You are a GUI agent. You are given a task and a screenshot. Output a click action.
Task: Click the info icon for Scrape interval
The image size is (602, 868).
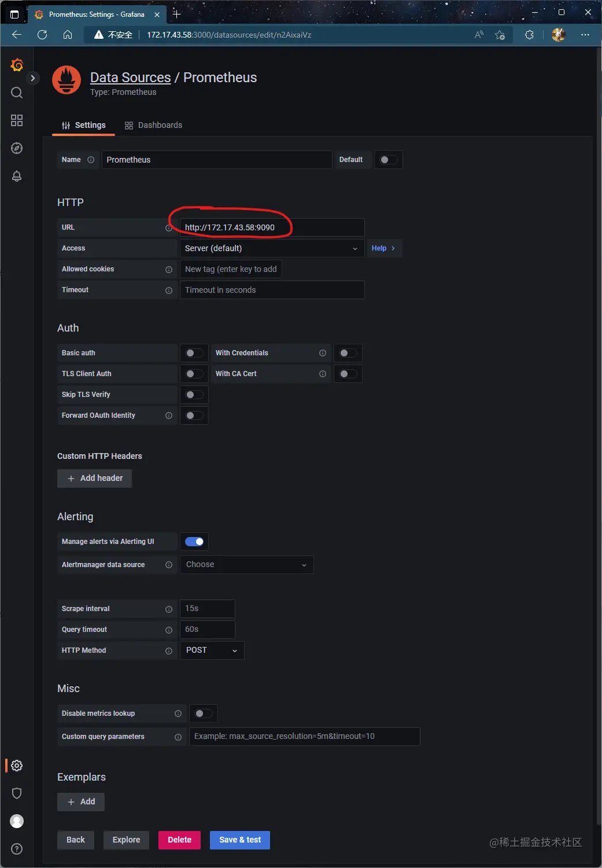coord(169,609)
